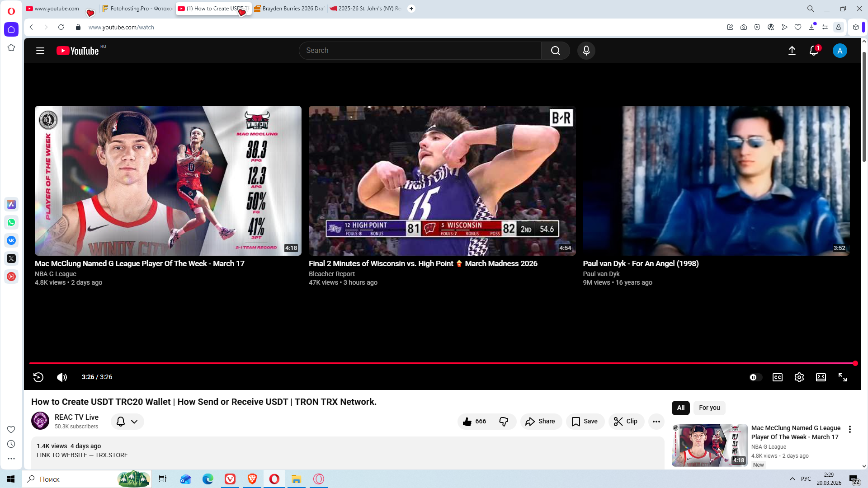The image size is (868, 488).
Task: Replay the video with the replay icon
Action: pos(38,377)
